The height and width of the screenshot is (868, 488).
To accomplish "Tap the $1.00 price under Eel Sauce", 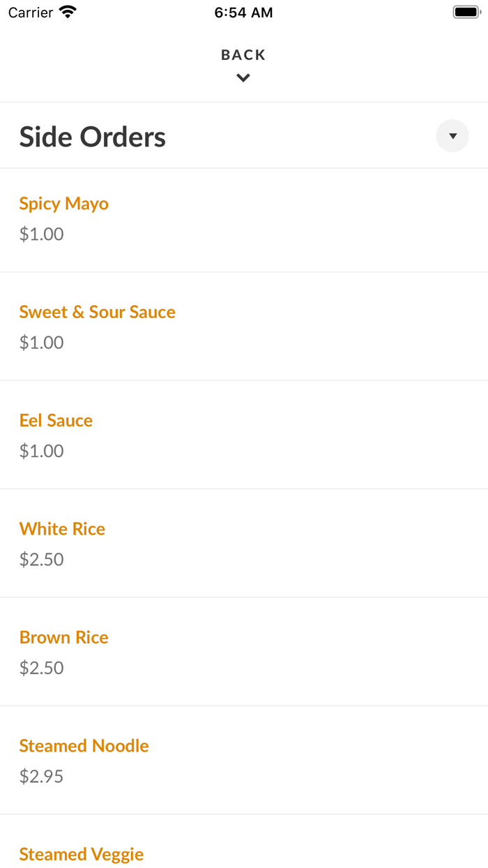I will (42, 451).
